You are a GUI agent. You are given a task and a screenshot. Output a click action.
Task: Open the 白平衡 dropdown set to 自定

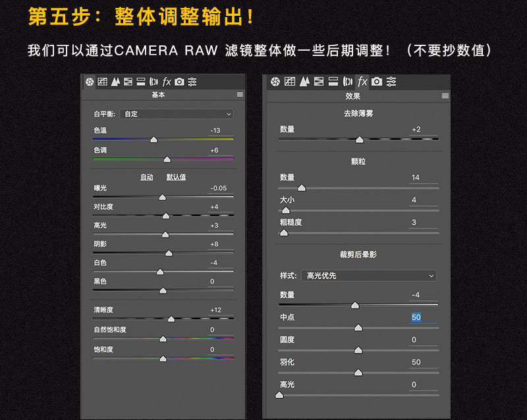(x=176, y=114)
